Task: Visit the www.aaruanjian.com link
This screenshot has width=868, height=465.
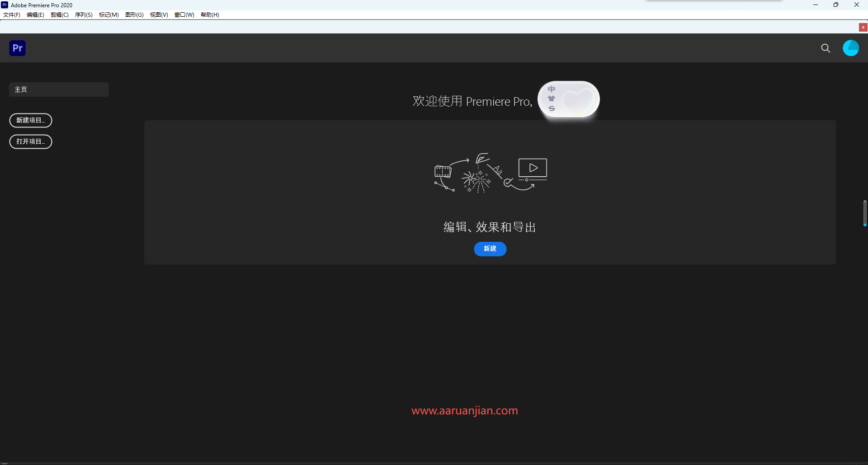Action: point(464,410)
